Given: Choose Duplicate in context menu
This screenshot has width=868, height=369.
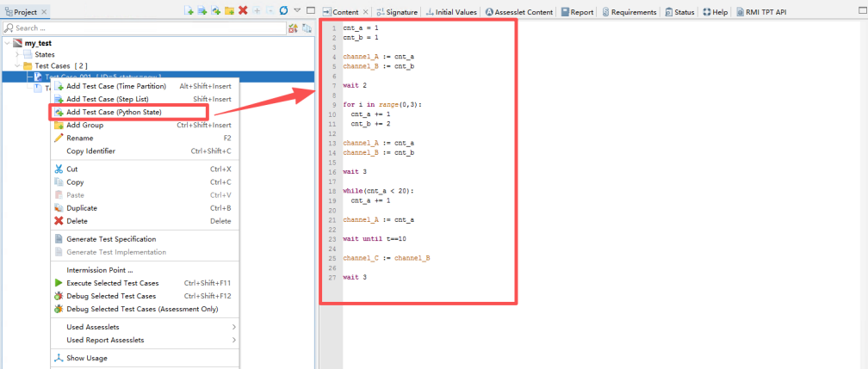Looking at the screenshot, I should click(x=145, y=208).
